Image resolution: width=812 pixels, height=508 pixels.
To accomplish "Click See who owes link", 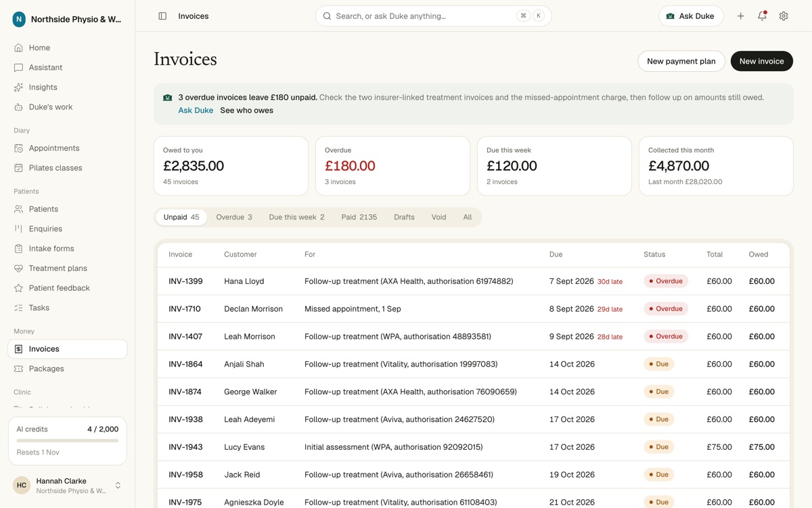I will point(247,110).
